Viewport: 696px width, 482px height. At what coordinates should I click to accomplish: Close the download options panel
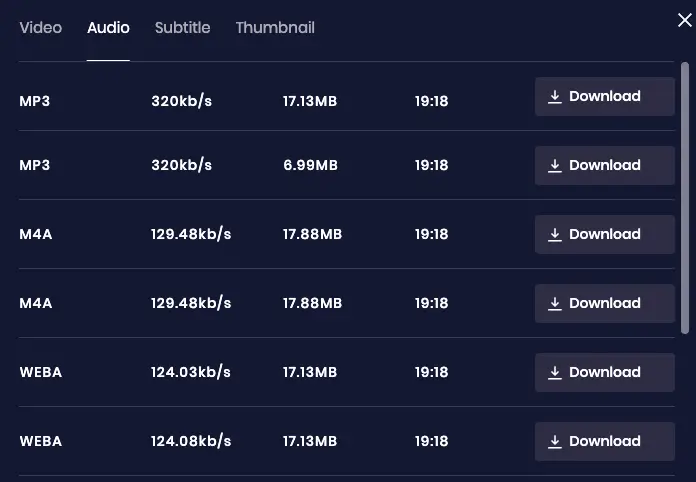(x=685, y=17)
